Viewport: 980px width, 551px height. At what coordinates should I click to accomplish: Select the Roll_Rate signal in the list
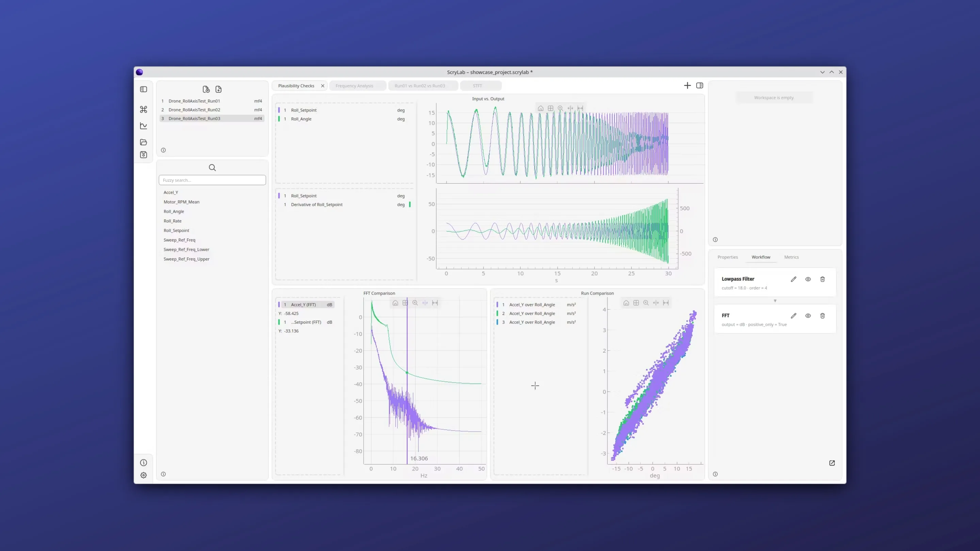172,221
